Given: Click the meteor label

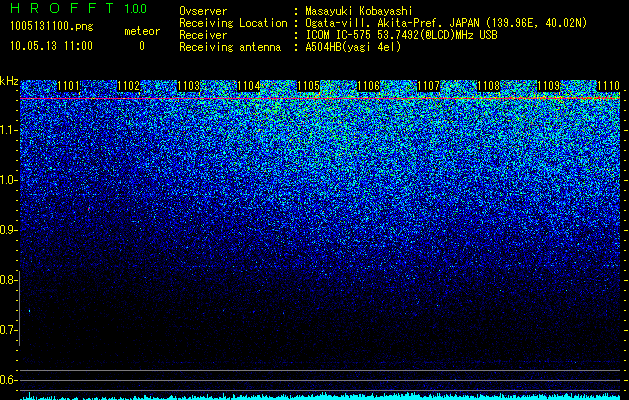Looking at the screenshot, I should 142,31.
